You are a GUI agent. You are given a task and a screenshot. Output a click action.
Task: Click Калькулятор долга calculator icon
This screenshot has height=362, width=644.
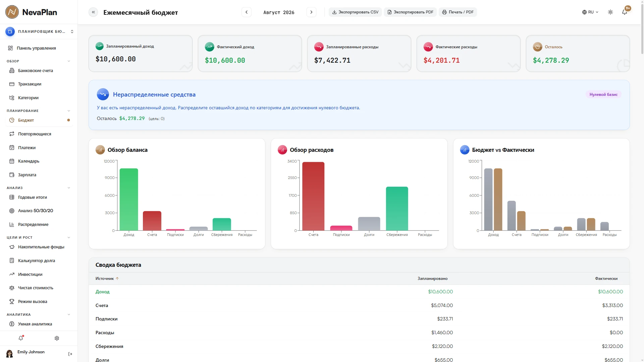click(x=12, y=260)
